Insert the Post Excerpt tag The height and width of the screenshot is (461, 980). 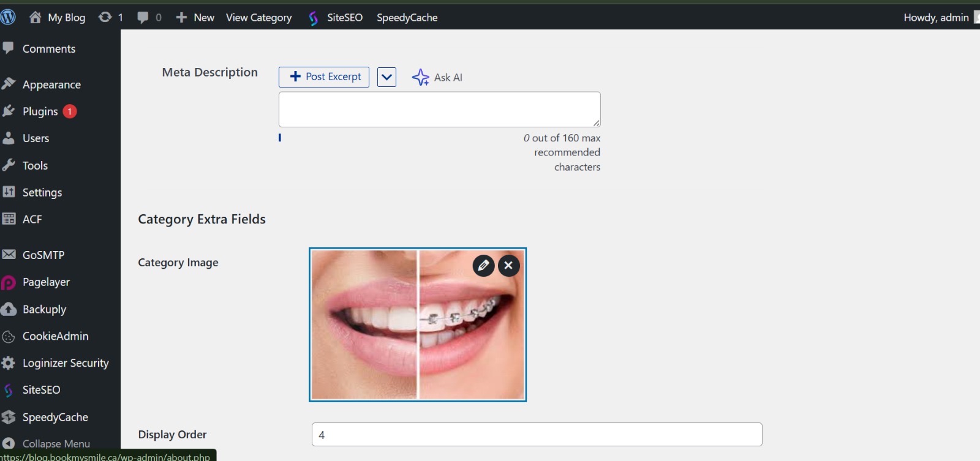click(324, 77)
